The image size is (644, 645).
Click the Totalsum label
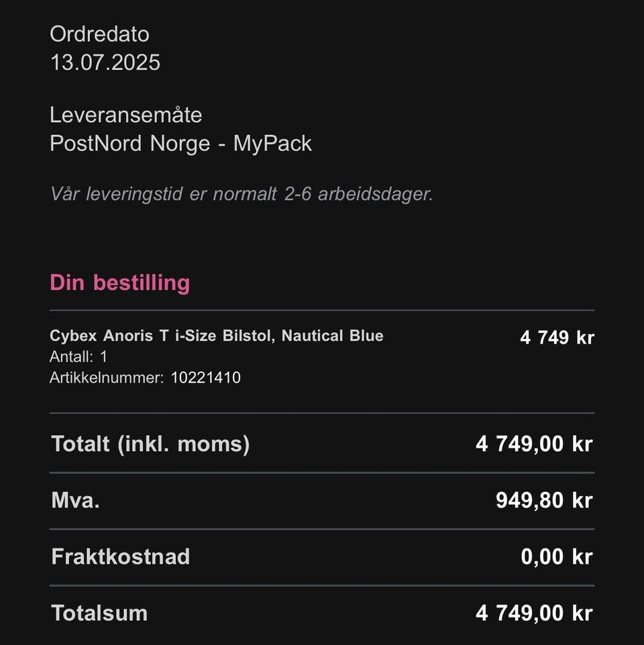tap(99, 613)
